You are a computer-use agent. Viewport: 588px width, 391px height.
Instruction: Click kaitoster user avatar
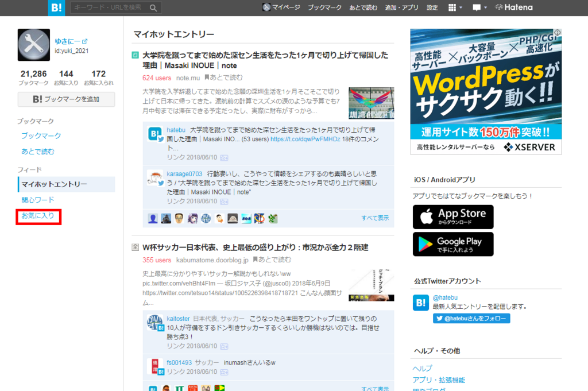coord(155,323)
